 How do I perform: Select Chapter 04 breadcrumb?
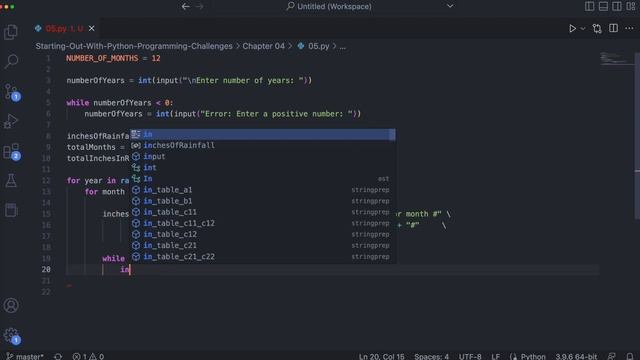[264, 46]
